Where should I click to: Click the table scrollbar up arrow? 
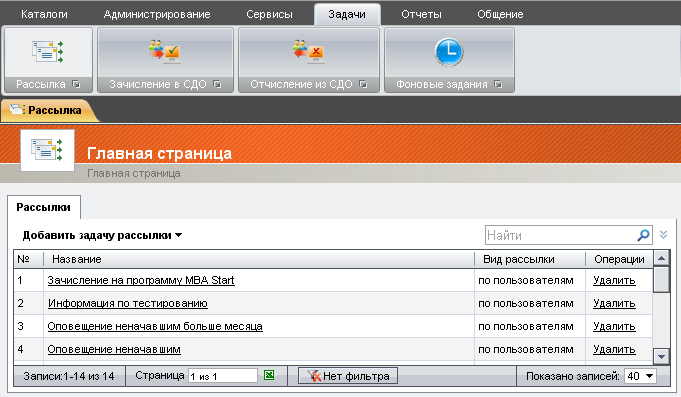tap(661, 258)
